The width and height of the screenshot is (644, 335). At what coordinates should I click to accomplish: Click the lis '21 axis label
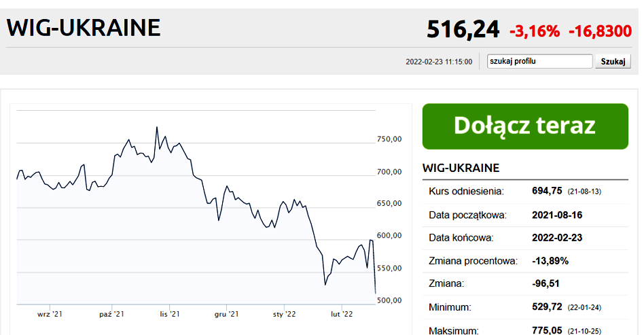point(170,314)
